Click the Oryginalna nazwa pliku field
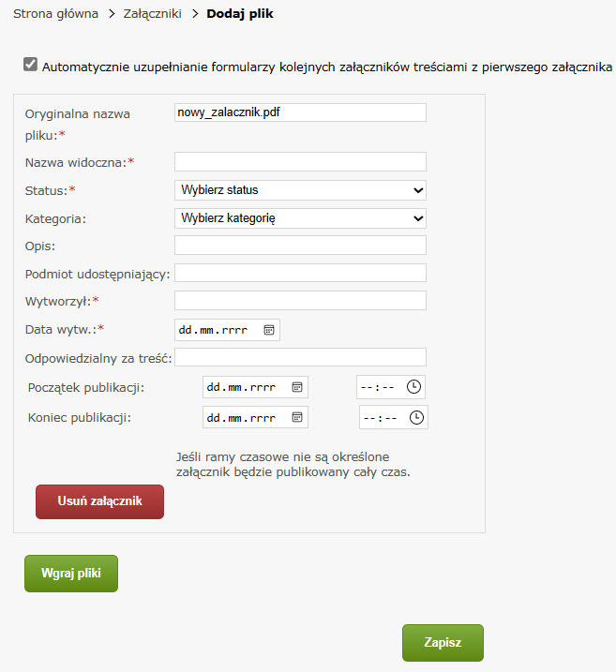Viewport: 616px width, 672px height. pyautogui.click(x=300, y=112)
